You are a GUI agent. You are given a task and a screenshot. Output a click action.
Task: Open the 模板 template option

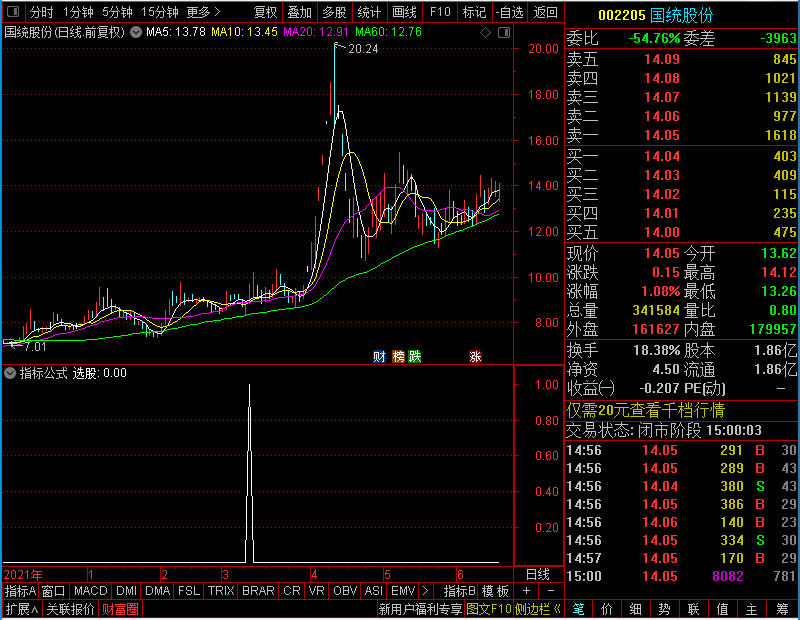click(495, 591)
